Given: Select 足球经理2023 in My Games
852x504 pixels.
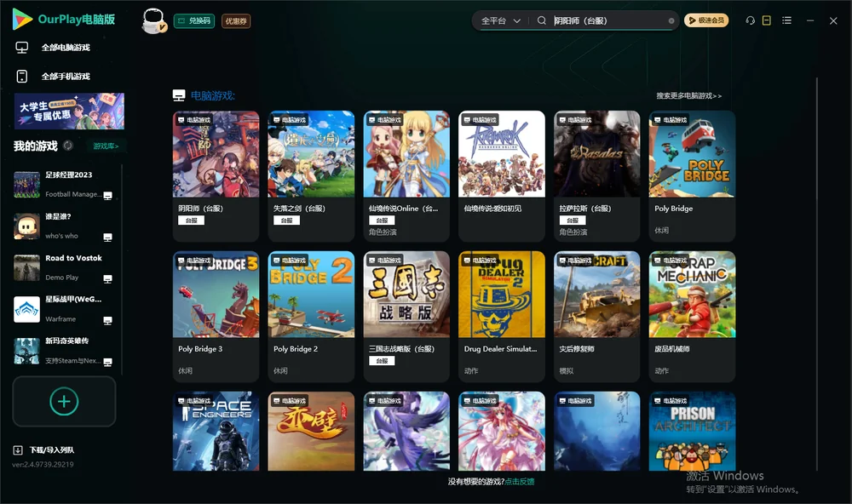Looking at the screenshot, I should (x=64, y=185).
